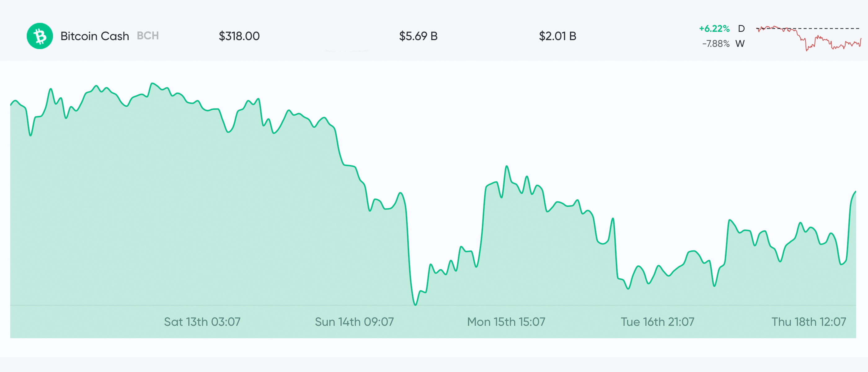Open the Bitcoin Cash coin name link
Screen dimensions: 868x372
point(95,36)
